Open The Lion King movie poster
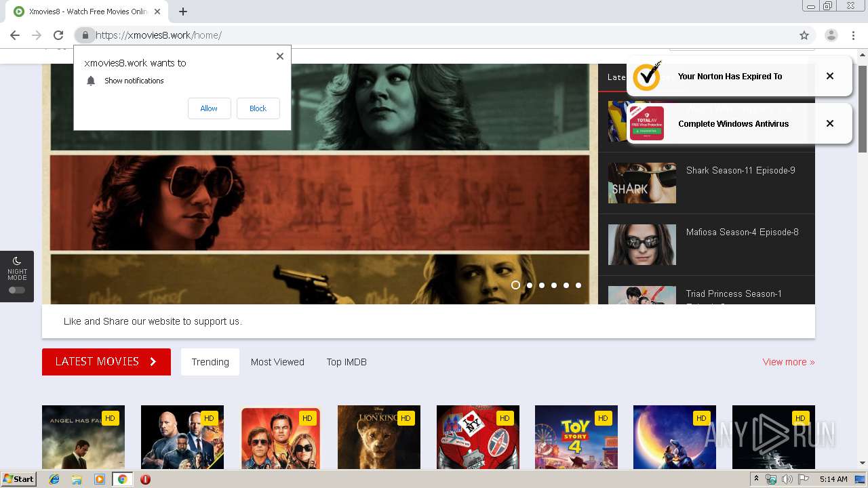This screenshot has width=868, height=488. point(379,437)
